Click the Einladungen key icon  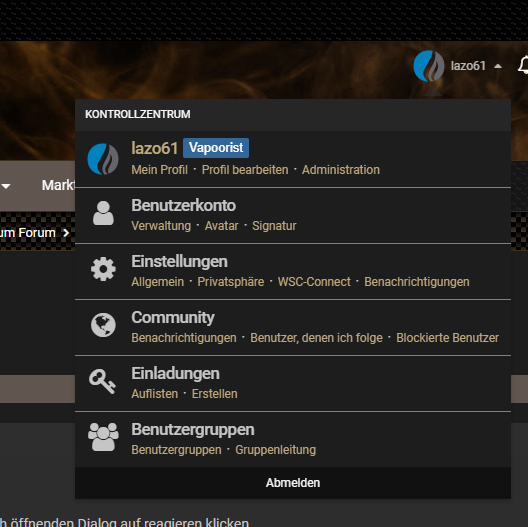[x=102, y=381]
